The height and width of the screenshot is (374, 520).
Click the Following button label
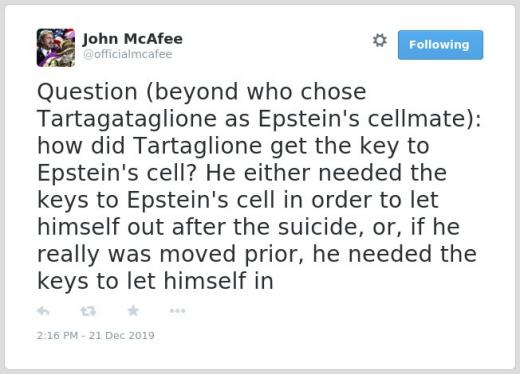pos(439,45)
